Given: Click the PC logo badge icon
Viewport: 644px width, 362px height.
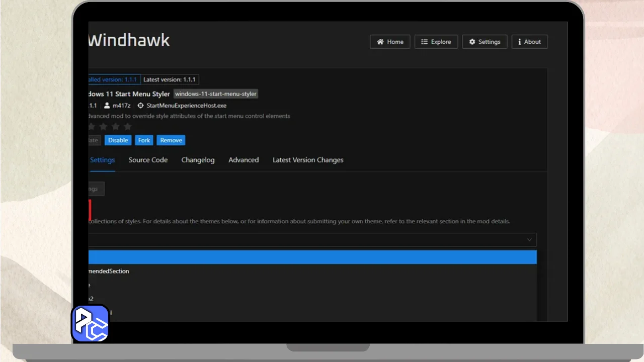Looking at the screenshot, I should (x=91, y=323).
